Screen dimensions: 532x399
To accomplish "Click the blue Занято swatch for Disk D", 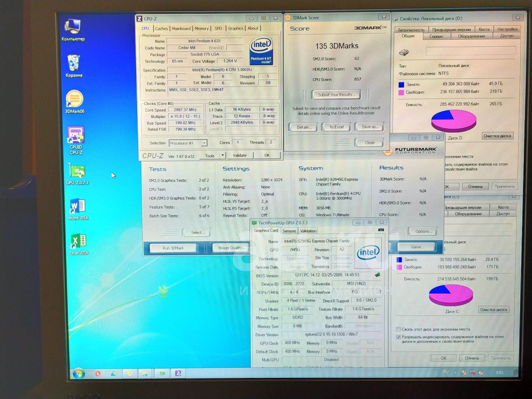I will point(401,85).
